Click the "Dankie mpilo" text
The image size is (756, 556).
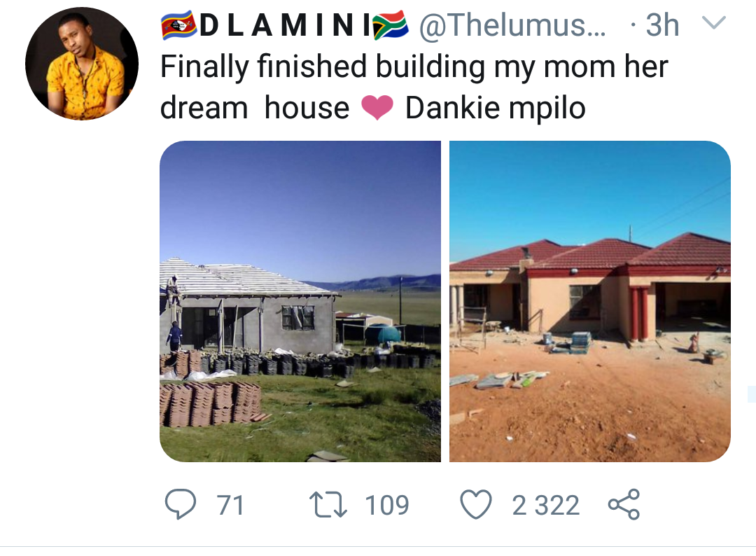tap(495, 109)
